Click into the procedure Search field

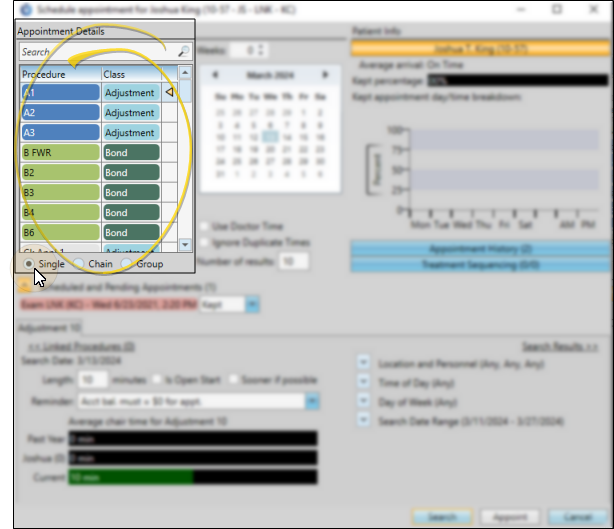coord(95,51)
